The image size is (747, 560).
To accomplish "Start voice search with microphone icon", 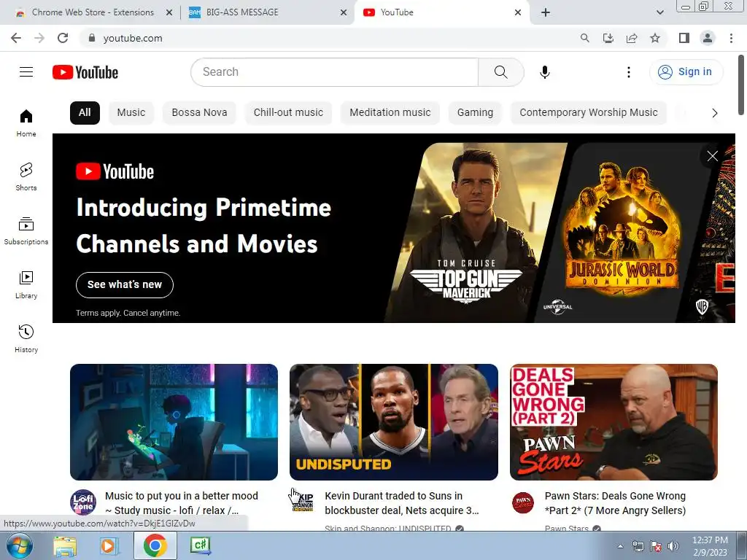I will [545, 72].
